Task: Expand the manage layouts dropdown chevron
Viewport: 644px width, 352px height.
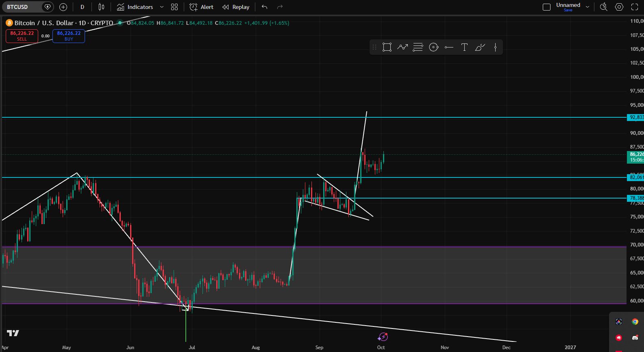Action: [x=587, y=7]
